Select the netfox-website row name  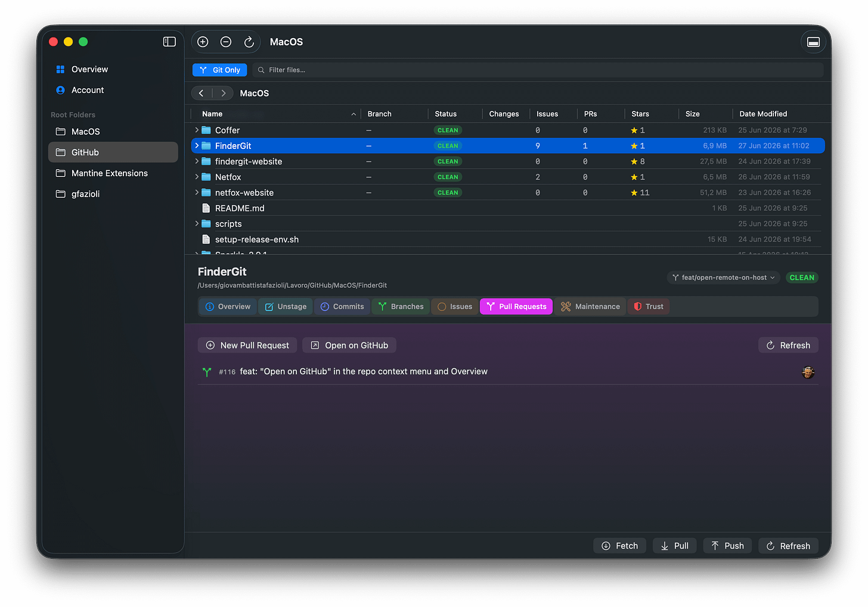[244, 192]
